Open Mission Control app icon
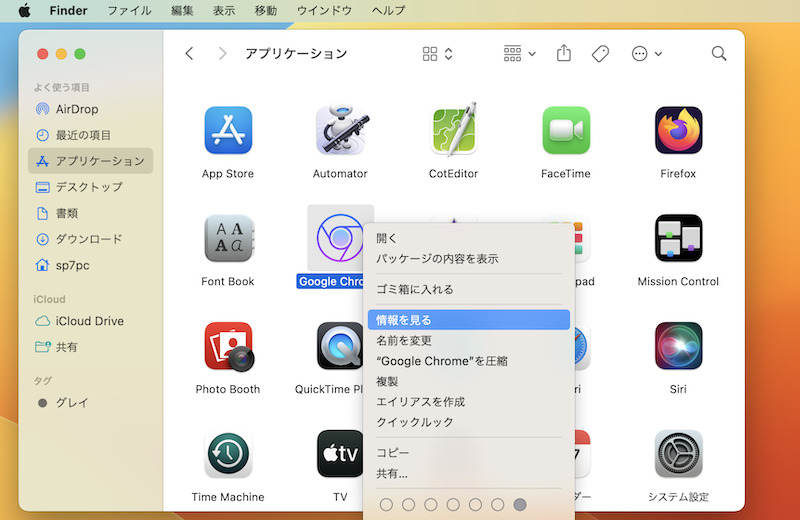The width and height of the screenshot is (800, 520). pyautogui.click(x=678, y=239)
